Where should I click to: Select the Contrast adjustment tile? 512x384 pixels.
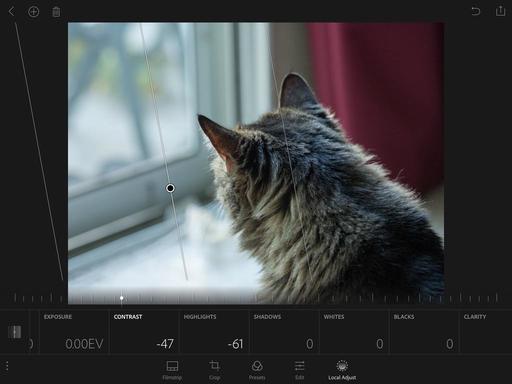144,332
